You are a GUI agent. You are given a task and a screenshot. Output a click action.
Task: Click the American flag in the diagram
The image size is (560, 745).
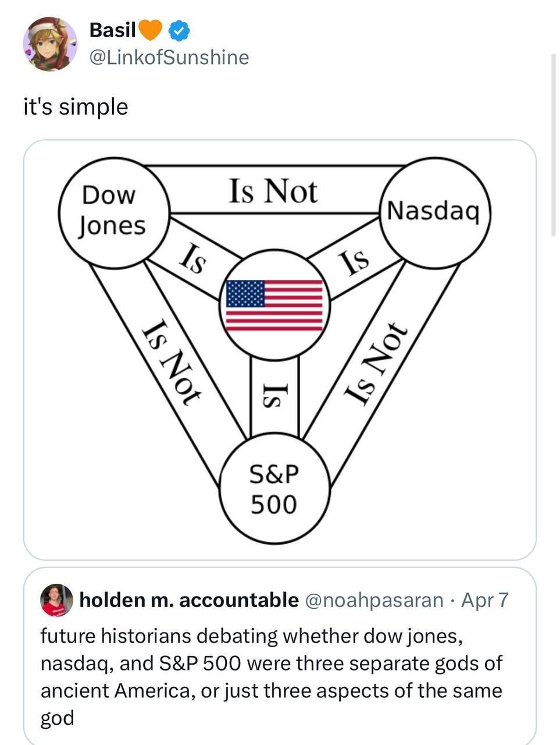point(274,305)
